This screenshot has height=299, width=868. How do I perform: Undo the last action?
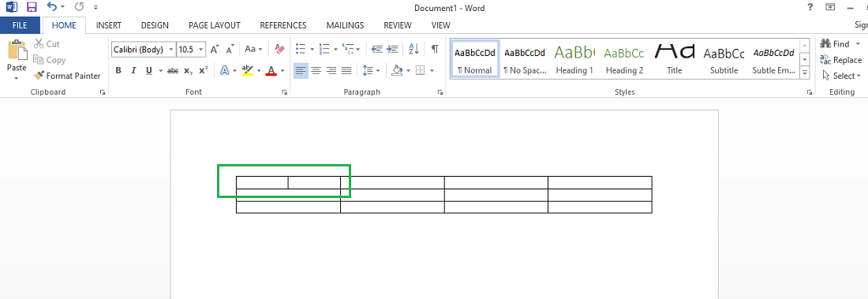point(52,7)
